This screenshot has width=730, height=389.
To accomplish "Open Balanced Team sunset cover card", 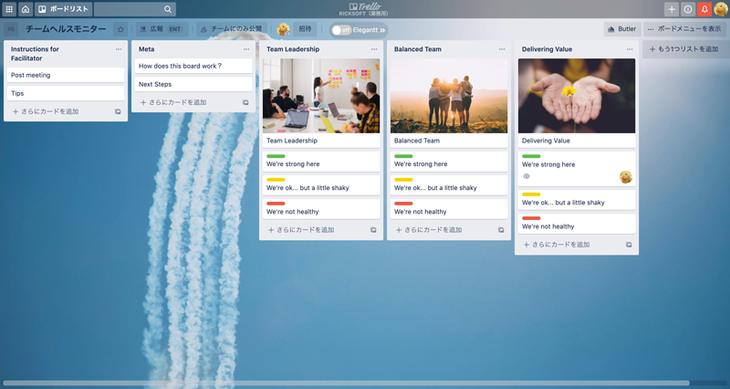I will click(449, 103).
